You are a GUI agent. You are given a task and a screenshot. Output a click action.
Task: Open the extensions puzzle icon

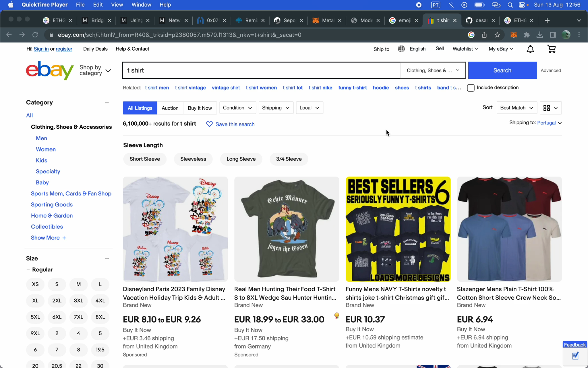tap(527, 35)
